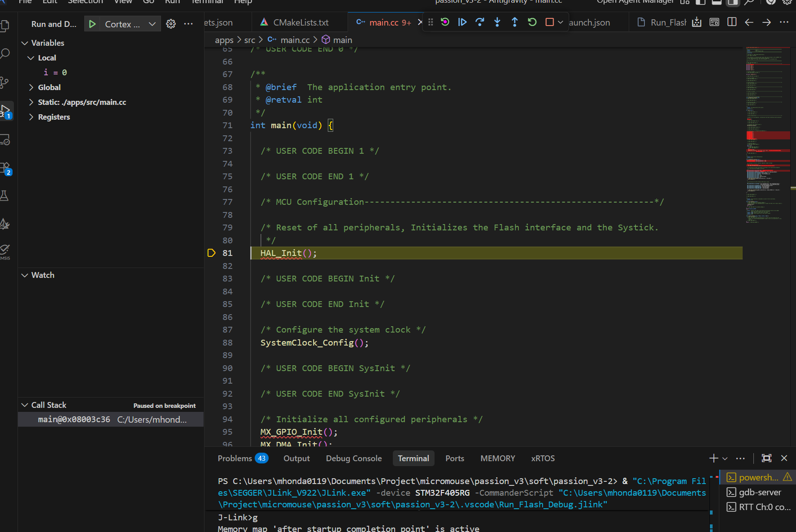Start debugging with the green play icon
796x532 pixels.
click(92, 24)
